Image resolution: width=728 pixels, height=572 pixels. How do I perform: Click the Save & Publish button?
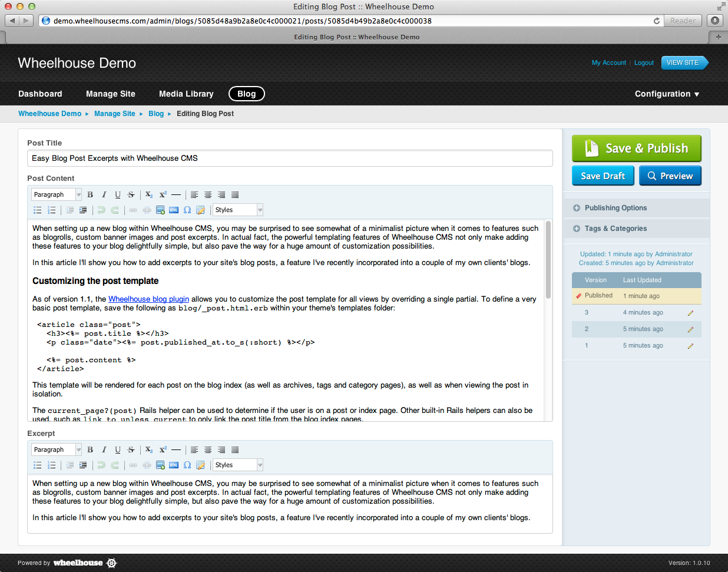pos(637,148)
